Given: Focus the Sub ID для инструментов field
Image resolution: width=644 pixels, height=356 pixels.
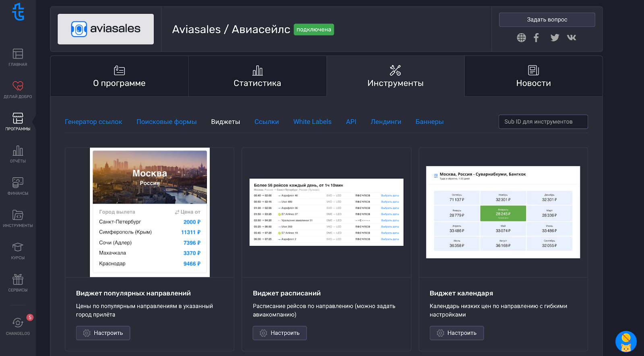Looking at the screenshot, I should [x=543, y=122].
